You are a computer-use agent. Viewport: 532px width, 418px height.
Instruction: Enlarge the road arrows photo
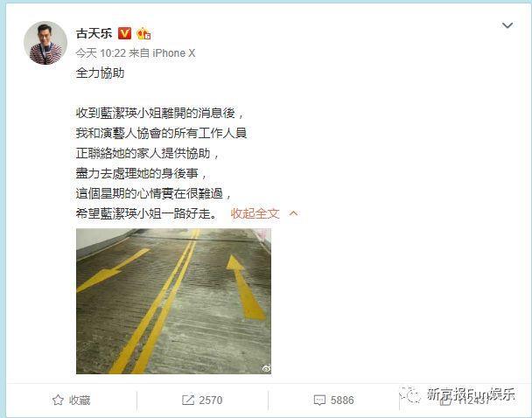(x=173, y=302)
